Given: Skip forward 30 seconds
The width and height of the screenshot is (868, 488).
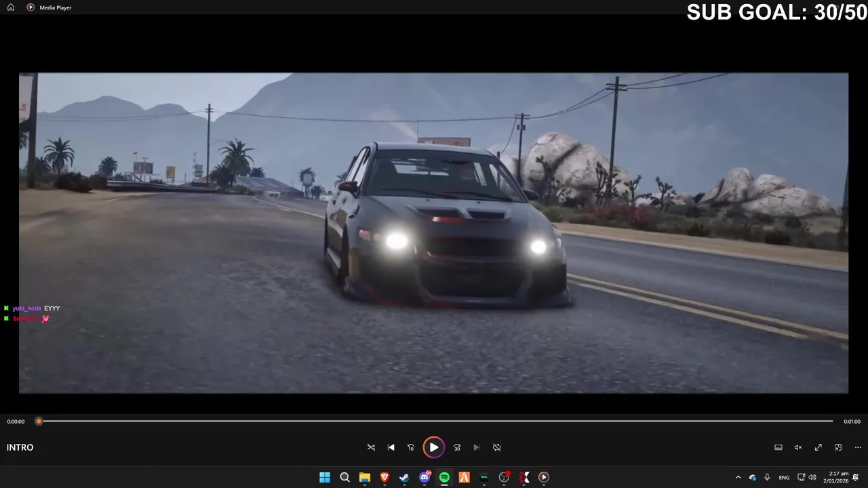Looking at the screenshot, I should (x=457, y=447).
